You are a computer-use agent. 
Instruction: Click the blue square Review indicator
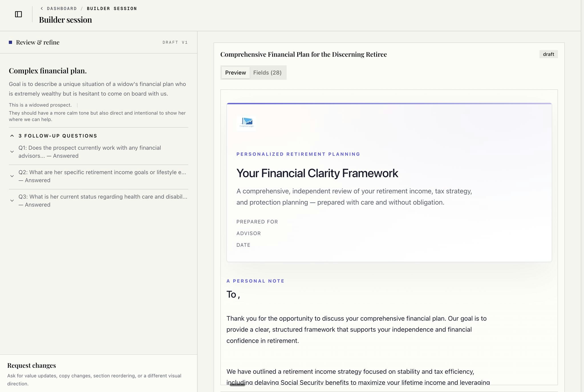pyautogui.click(x=11, y=42)
